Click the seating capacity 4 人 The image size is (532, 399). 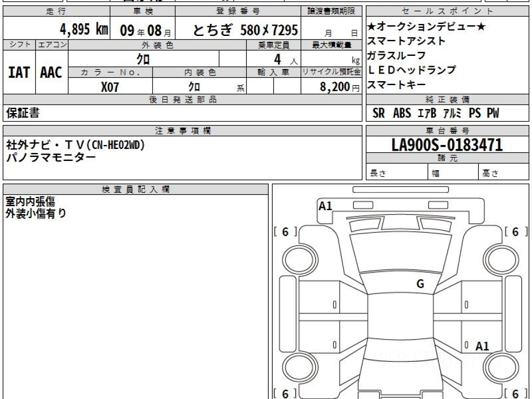[x=286, y=59]
